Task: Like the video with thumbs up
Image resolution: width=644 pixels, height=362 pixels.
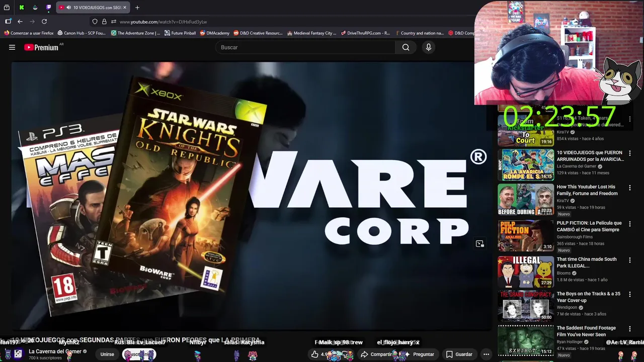Action: (315, 354)
